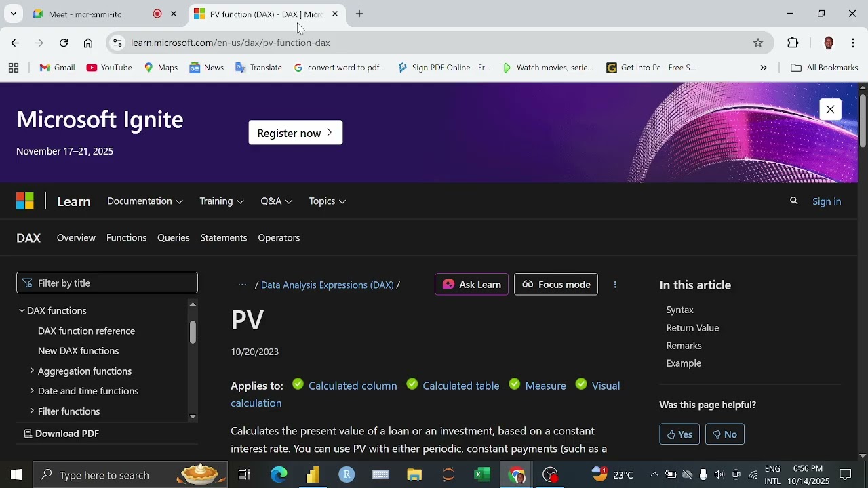Click the page vertical scrollbar thumb

863,121
